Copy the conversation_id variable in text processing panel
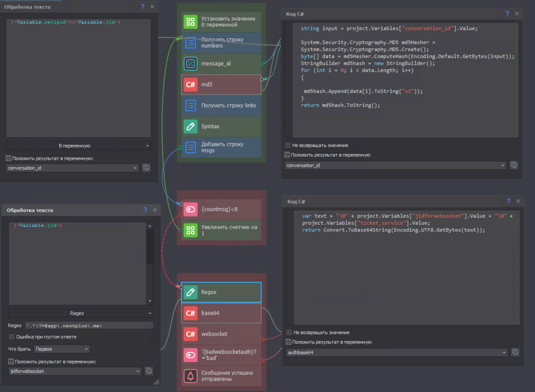This screenshot has width=535, height=392. pyautogui.click(x=146, y=168)
